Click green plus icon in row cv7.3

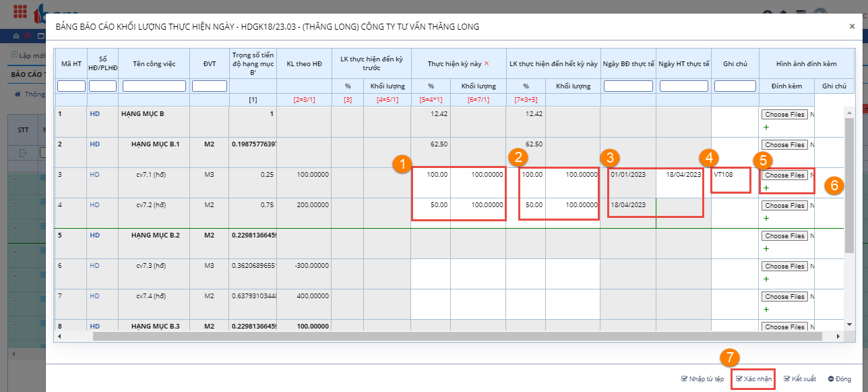point(766,279)
